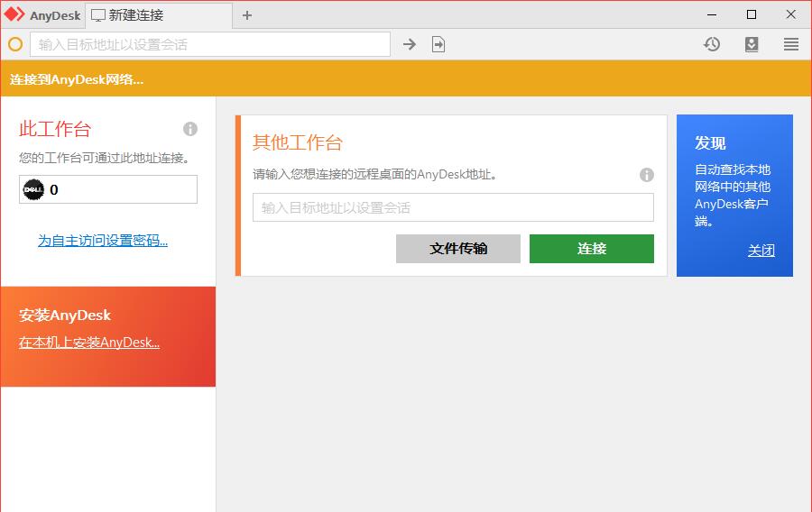
Task: Select the 新建连接 tab
Action: [159, 15]
